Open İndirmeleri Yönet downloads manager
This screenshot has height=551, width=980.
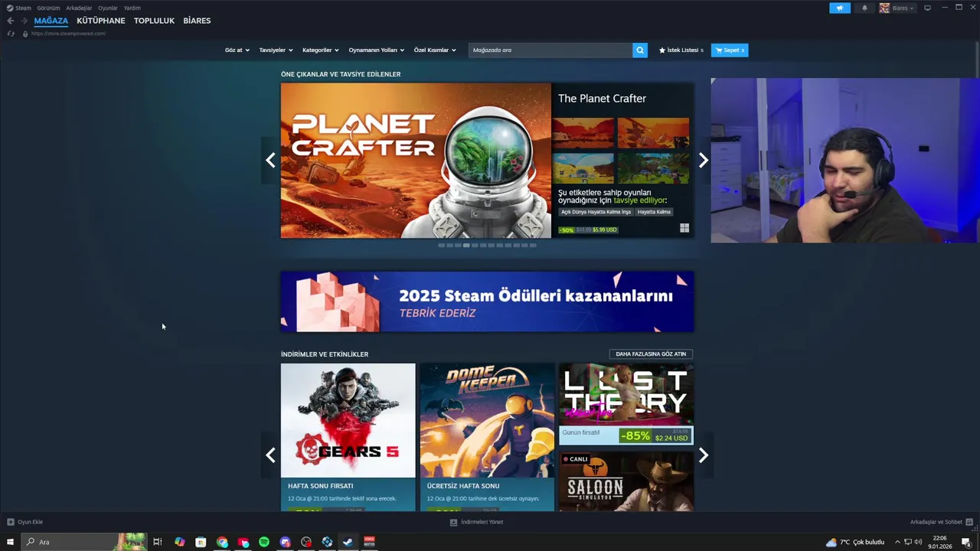click(476, 522)
